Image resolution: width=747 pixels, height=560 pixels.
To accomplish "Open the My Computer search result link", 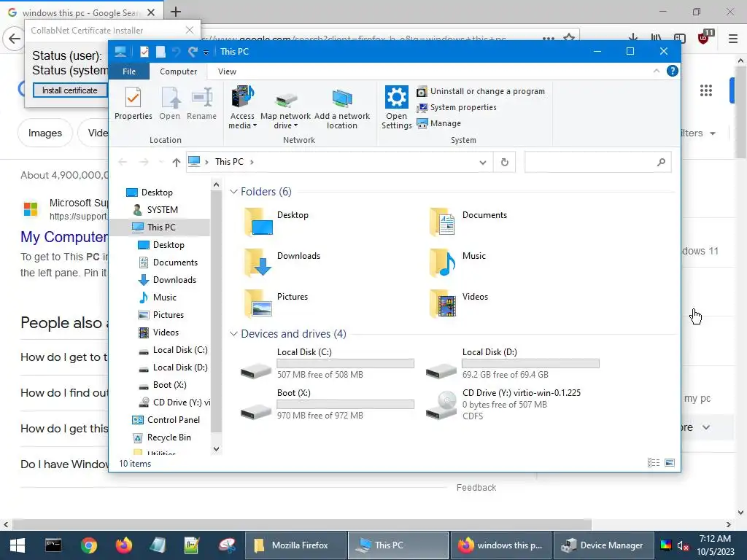I will click(x=64, y=237).
